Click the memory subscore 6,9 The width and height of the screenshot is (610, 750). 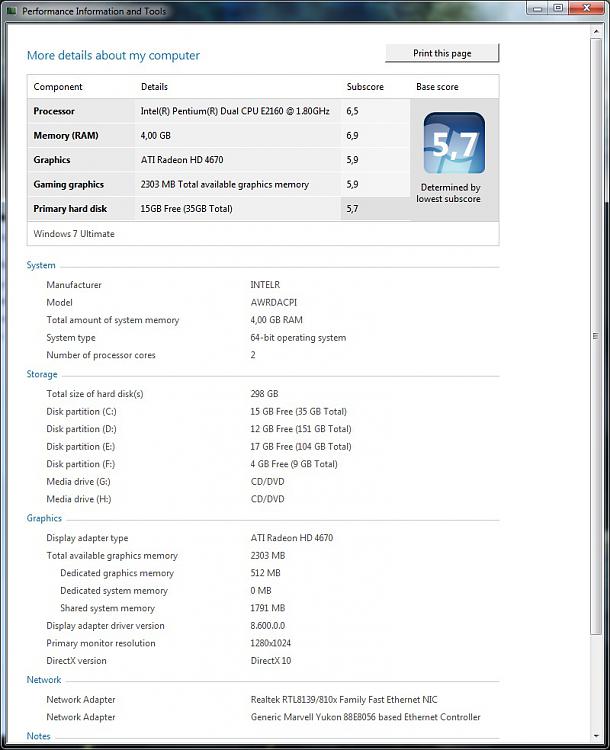[x=352, y=135]
